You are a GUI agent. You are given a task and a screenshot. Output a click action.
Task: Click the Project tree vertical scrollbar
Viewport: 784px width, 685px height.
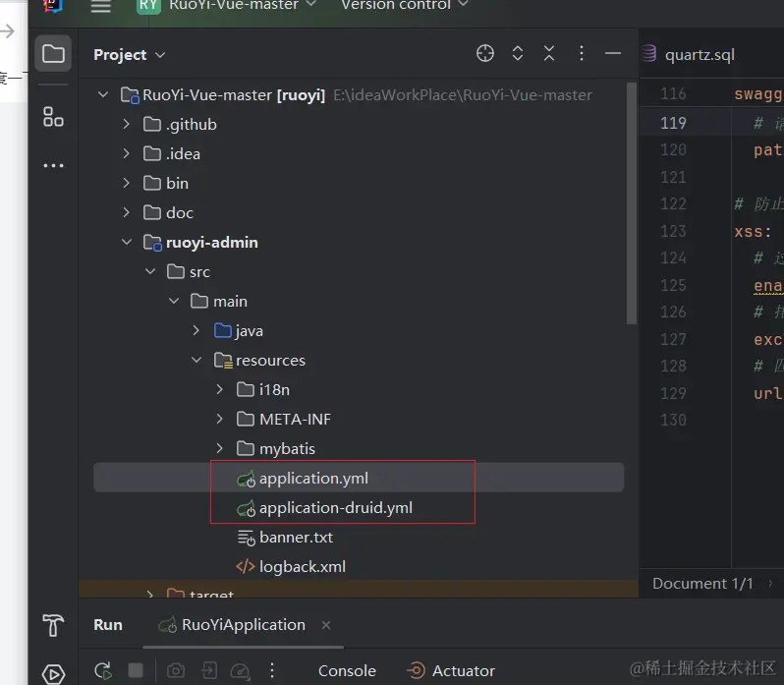[x=631, y=204]
